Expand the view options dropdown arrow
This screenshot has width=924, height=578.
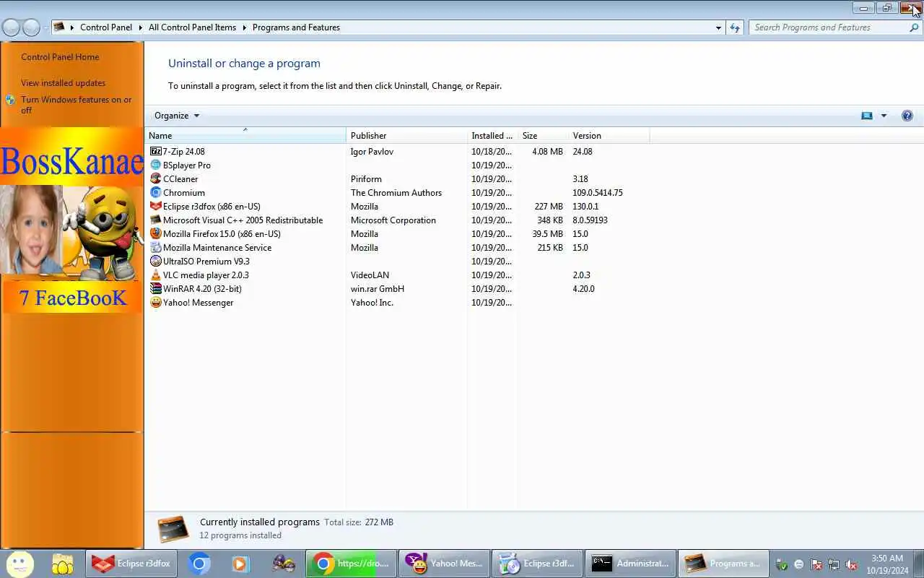(884, 116)
